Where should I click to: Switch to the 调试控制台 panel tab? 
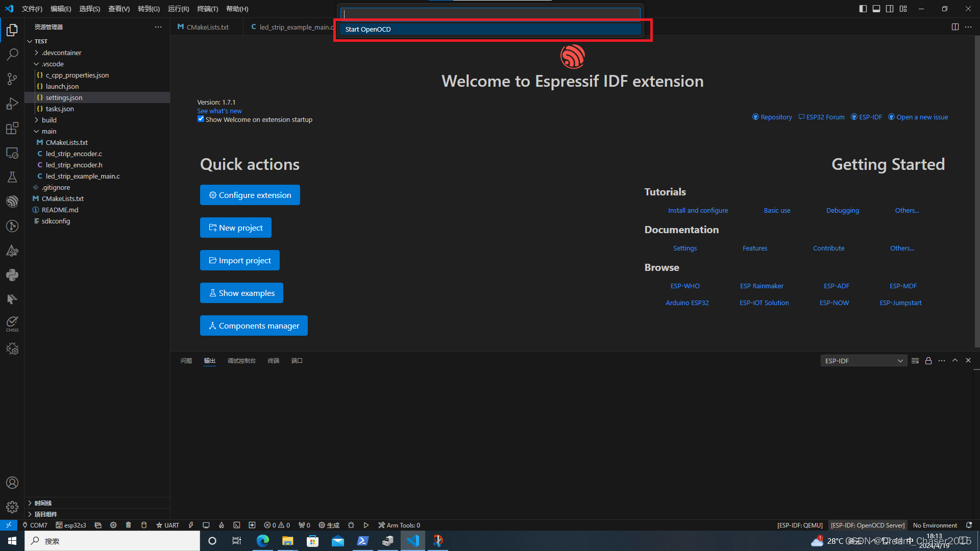(241, 361)
